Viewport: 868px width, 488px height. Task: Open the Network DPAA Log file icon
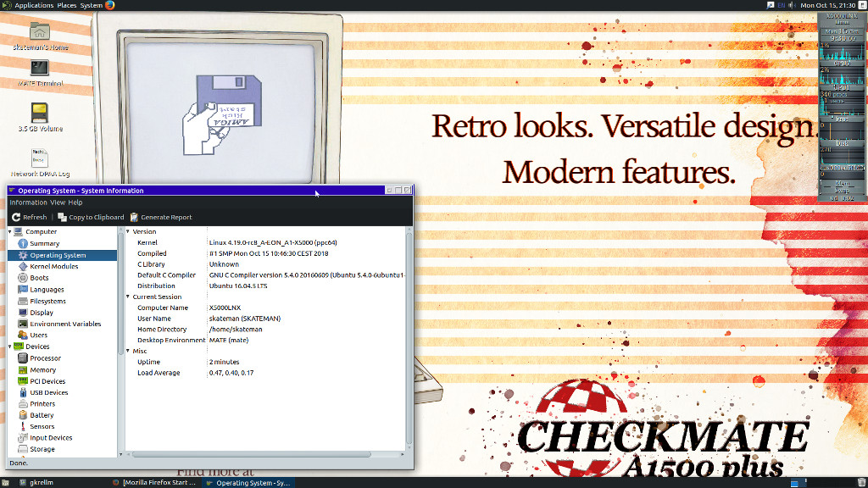39,158
